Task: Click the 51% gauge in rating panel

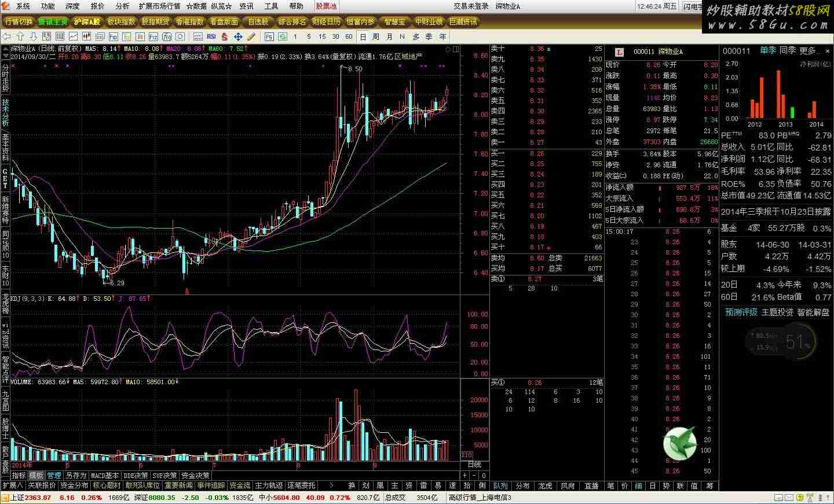Action: (797, 342)
